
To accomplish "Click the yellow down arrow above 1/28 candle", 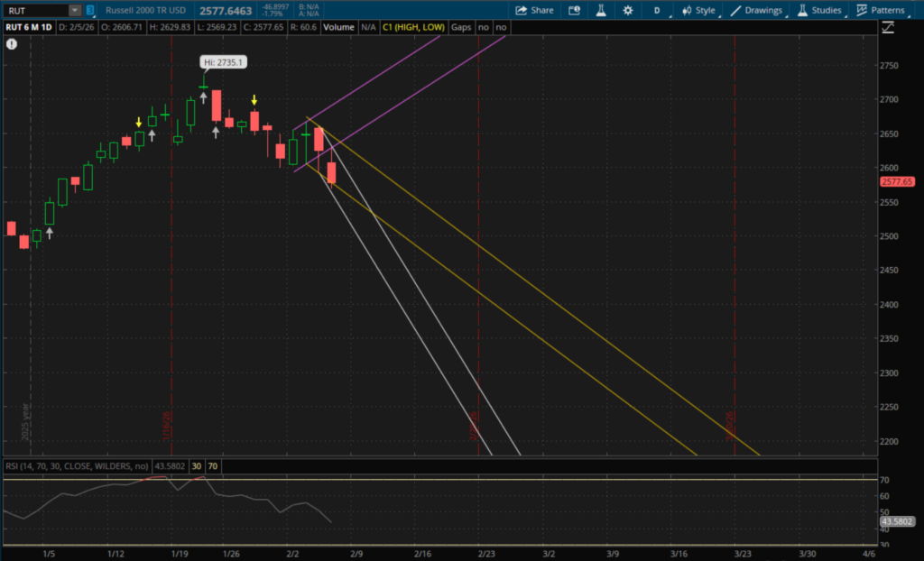I will click(255, 100).
